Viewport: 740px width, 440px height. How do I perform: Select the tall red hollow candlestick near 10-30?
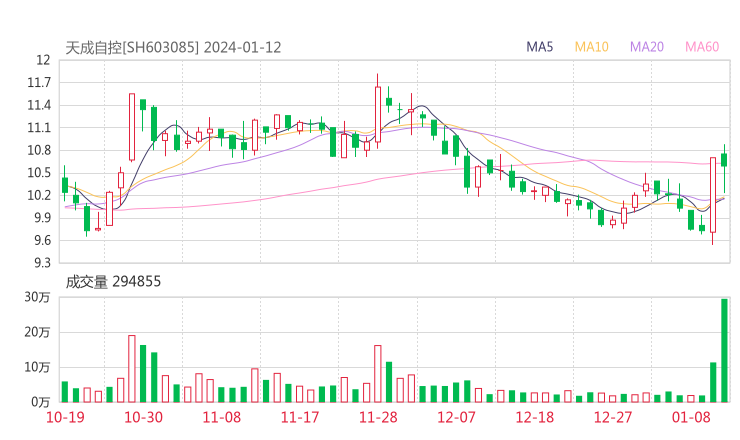pyautogui.click(x=132, y=127)
